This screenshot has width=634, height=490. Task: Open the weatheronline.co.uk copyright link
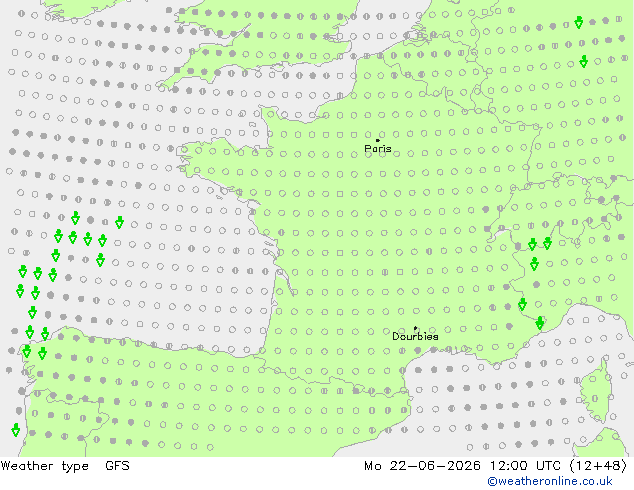(x=550, y=481)
